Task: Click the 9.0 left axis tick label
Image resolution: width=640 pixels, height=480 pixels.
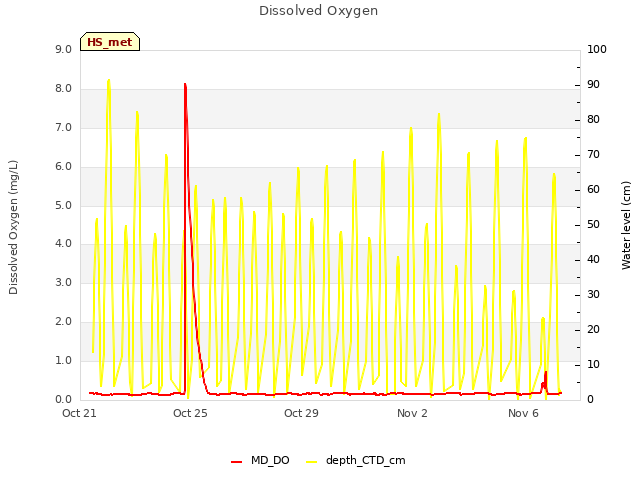Action: 63,49
